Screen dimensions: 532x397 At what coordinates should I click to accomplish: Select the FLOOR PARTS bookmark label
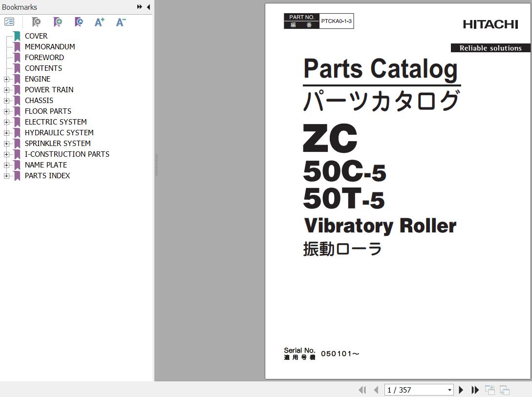(x=48, y=111)
